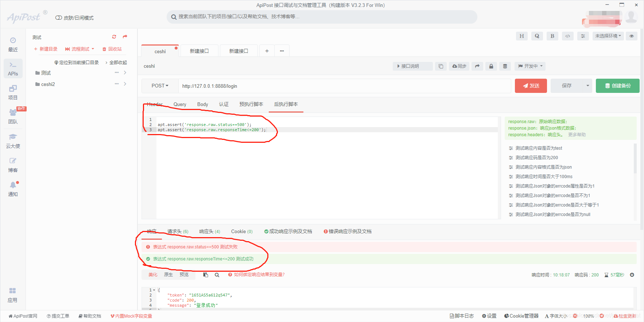
Task: Open the 最近 recent sidebar section
Action: click(13, 44)
